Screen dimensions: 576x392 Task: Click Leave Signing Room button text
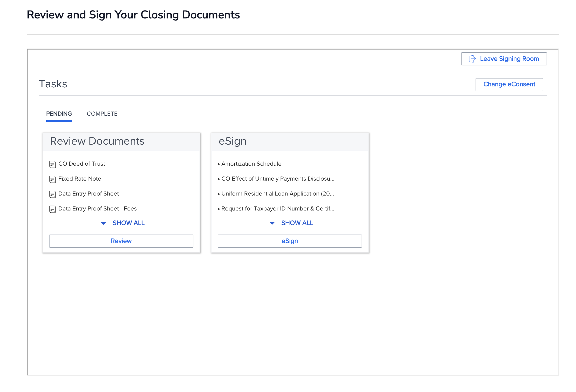[509, 59]
